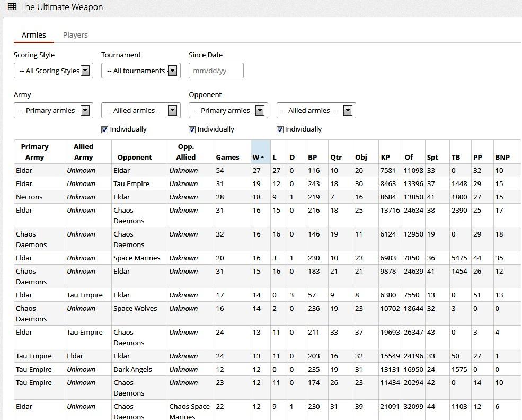This screenshot has height=420, width=522.
Task: Open the Opponent Primary armies dropdown
Action: [x=228, y=110]
